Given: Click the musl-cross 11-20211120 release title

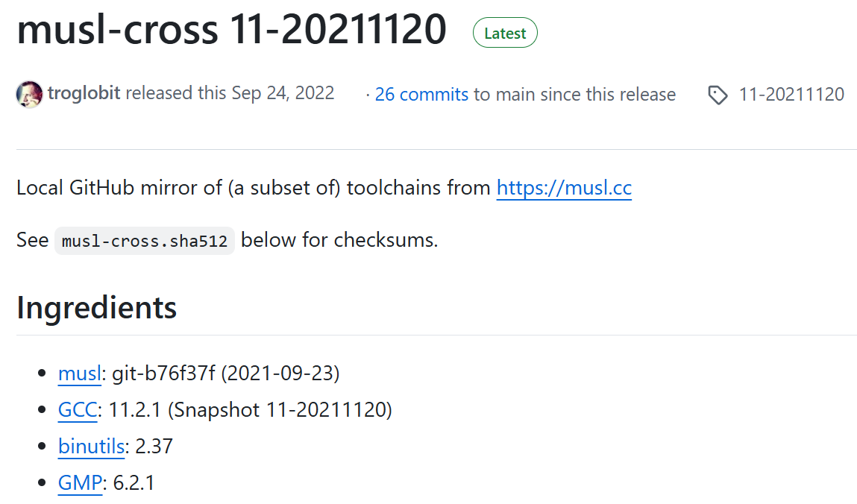Looking at the screenshot, I should pos(231,30).
